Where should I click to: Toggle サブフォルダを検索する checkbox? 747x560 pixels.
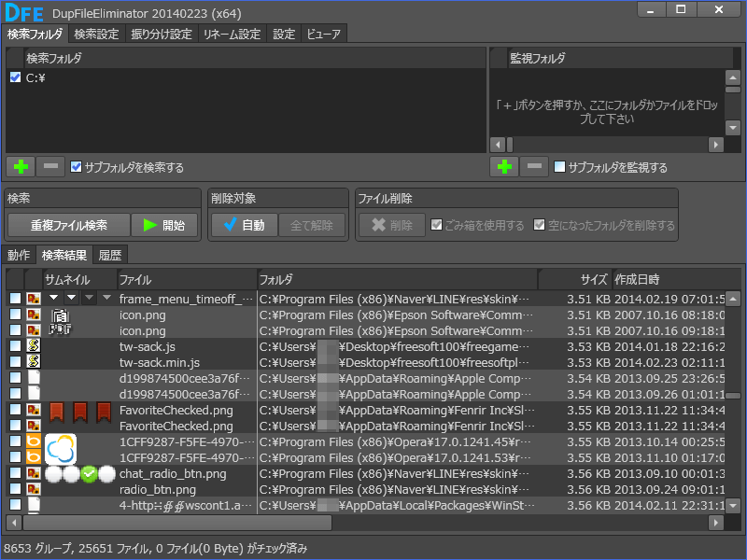pos(77,167)
